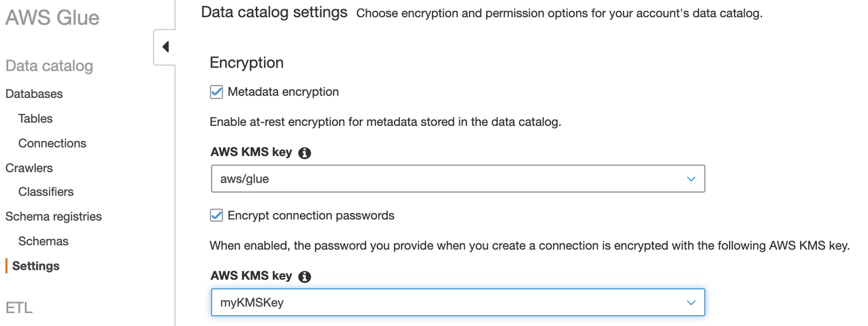Screen dimensions: 868x326
Task: Collapse the left navigation sidebar arrow
Action: (165, 47)
